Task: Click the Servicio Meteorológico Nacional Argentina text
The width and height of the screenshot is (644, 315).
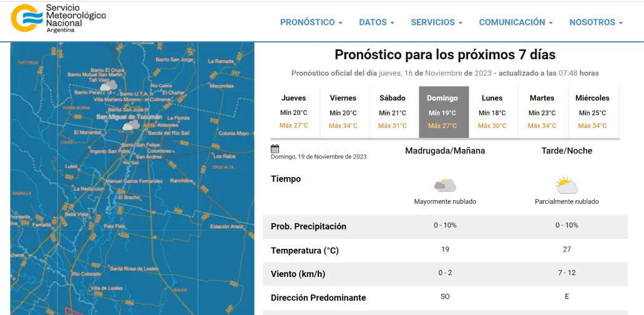Action: point(76,19)
